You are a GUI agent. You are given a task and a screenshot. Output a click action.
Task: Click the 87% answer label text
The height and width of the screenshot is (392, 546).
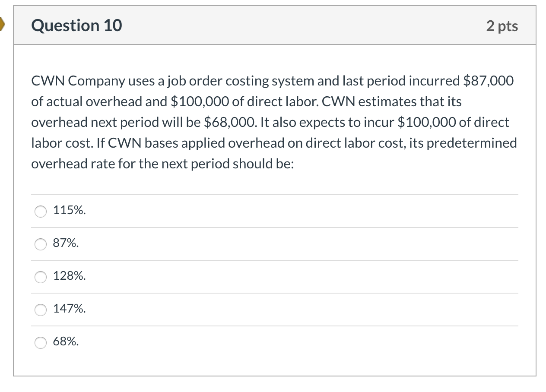point(65,243)
